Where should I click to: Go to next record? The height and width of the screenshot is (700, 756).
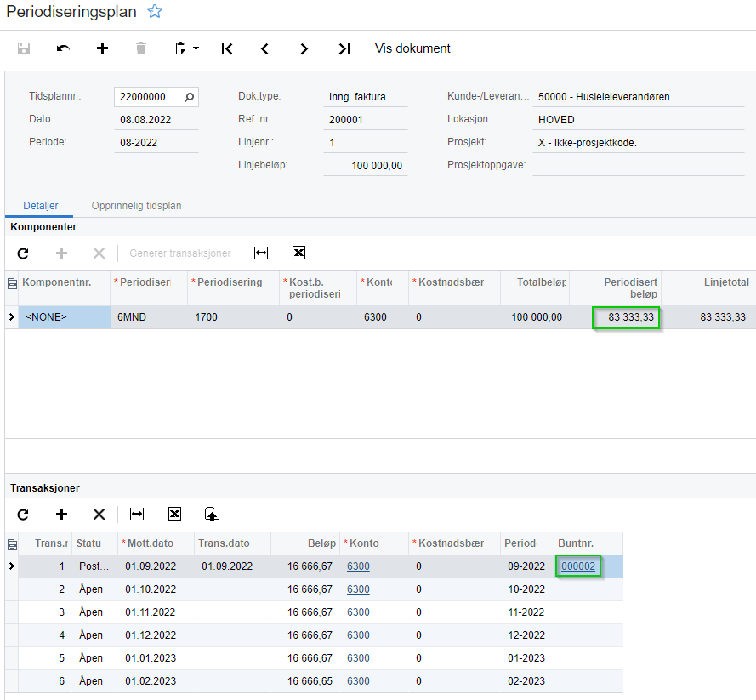point(304,48)
